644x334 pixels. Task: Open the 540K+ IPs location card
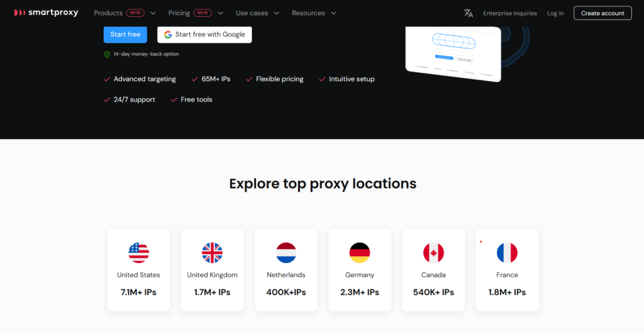[x=433, y=270]
